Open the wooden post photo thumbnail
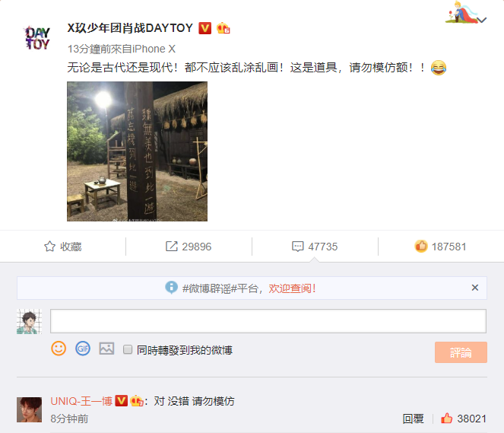Screen dimensions: 504x433 click(x=138, y=151)
